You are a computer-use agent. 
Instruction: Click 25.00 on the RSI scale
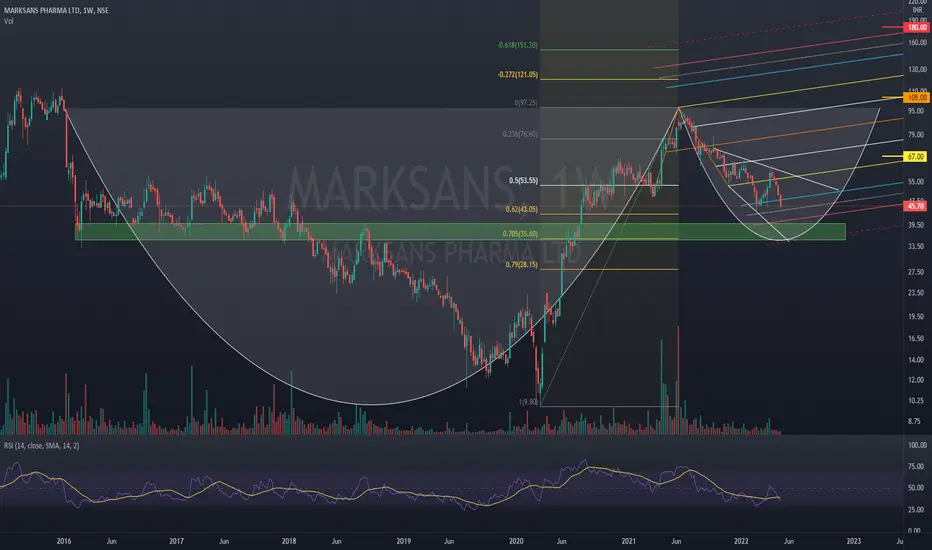click(x=916, y=509)
